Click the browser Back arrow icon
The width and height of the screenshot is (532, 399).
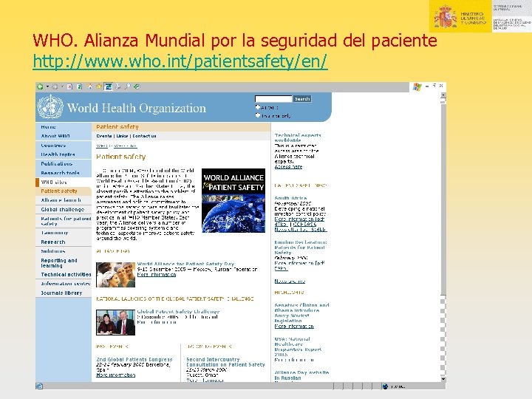pos(40,87)
